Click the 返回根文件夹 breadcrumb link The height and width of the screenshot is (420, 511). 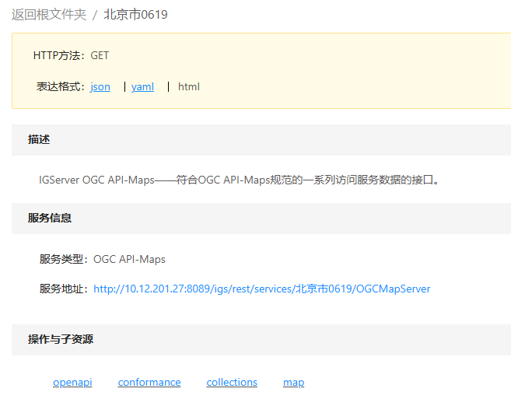coord(49,15)
